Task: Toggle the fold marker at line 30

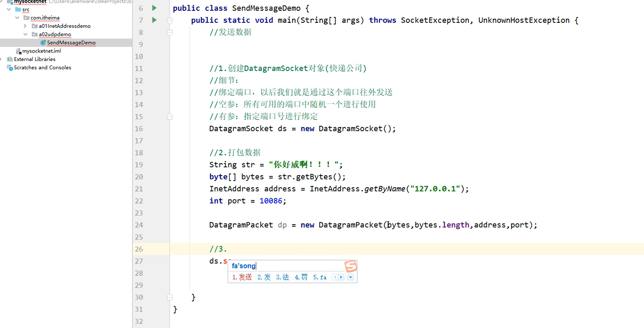Action: tap(169, 297)
